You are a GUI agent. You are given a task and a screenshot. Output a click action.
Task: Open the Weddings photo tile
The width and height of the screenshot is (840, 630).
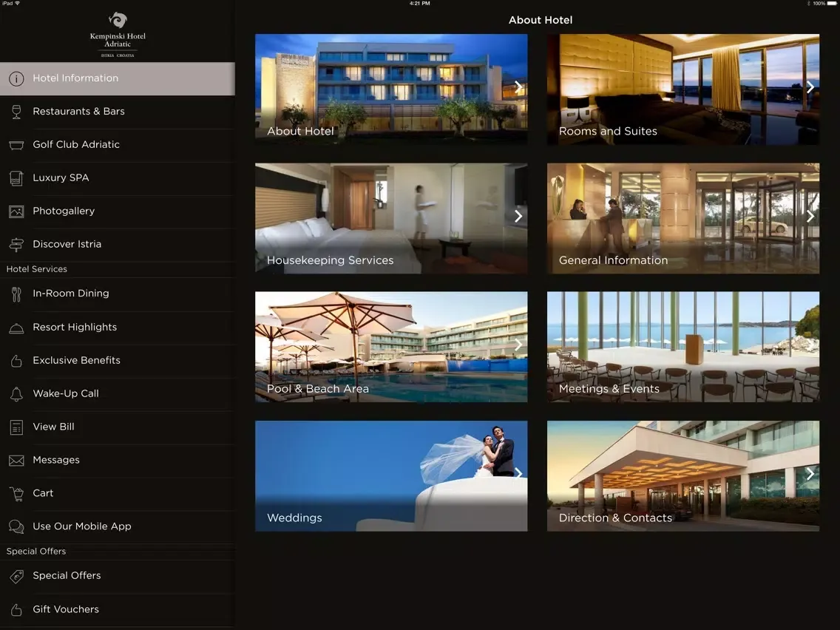391,476
